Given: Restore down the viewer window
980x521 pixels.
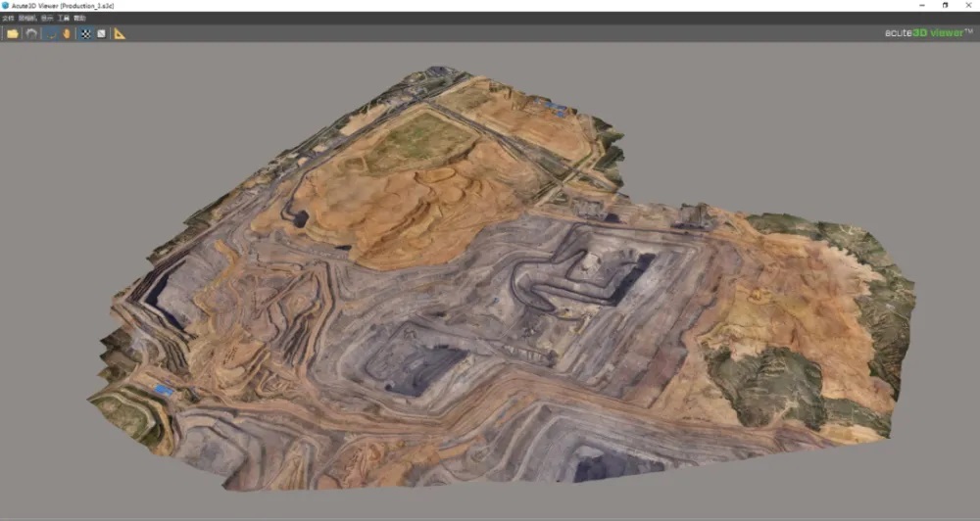Looking at the screenshot, I should [945, 5].
